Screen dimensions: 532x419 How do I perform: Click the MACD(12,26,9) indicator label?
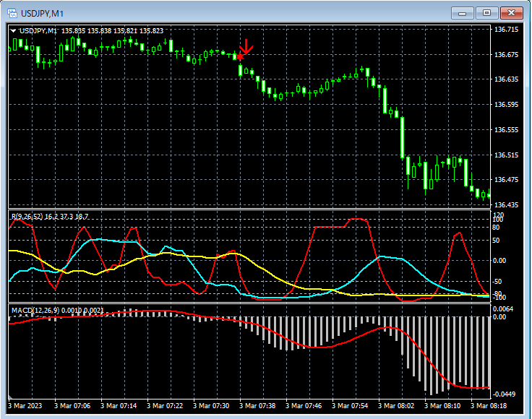pyautogui.click(x=58, y=310)
